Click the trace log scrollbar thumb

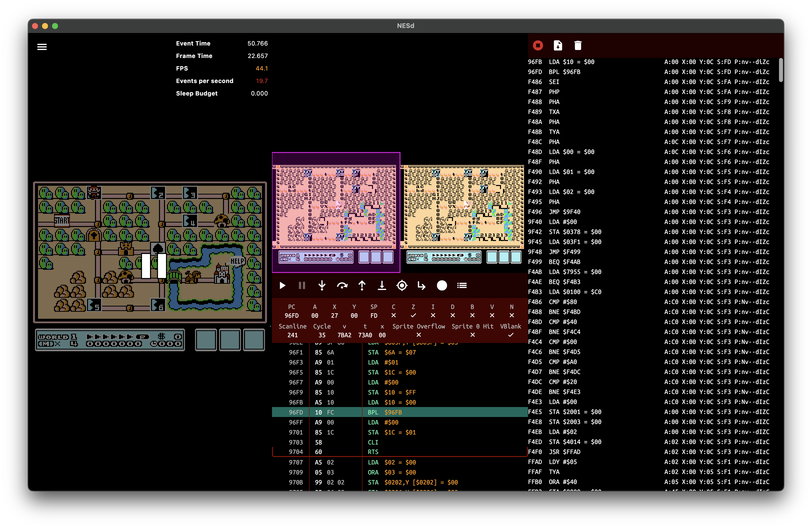tap(781, 70)
